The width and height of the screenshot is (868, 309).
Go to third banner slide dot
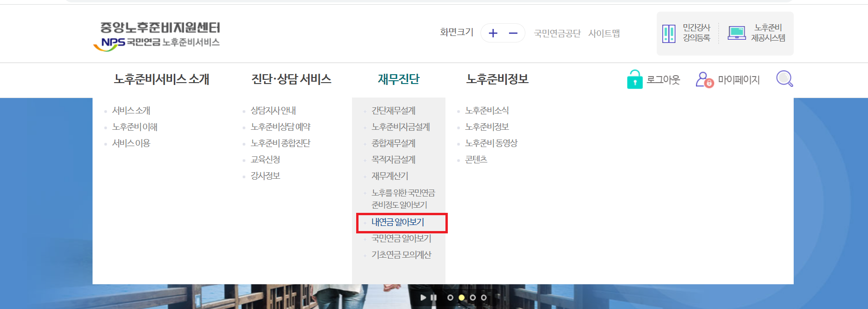pos(473,297)
